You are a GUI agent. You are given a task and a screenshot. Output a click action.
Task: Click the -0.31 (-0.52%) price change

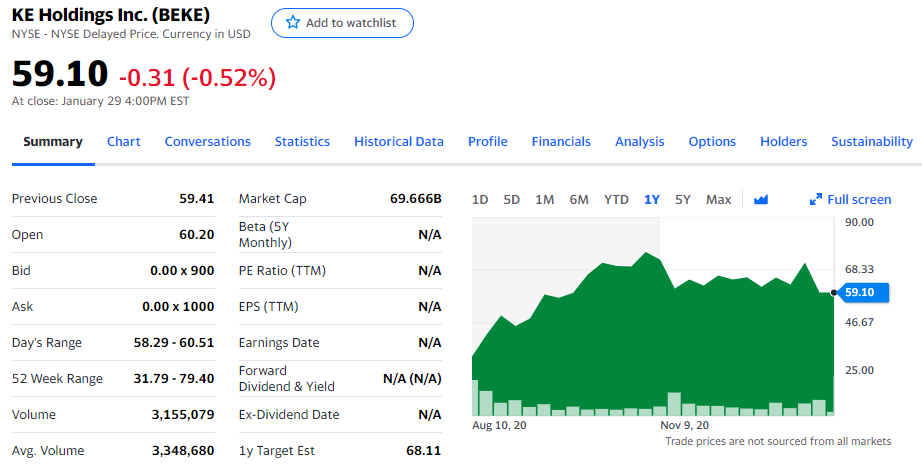(x=198, y=78)
